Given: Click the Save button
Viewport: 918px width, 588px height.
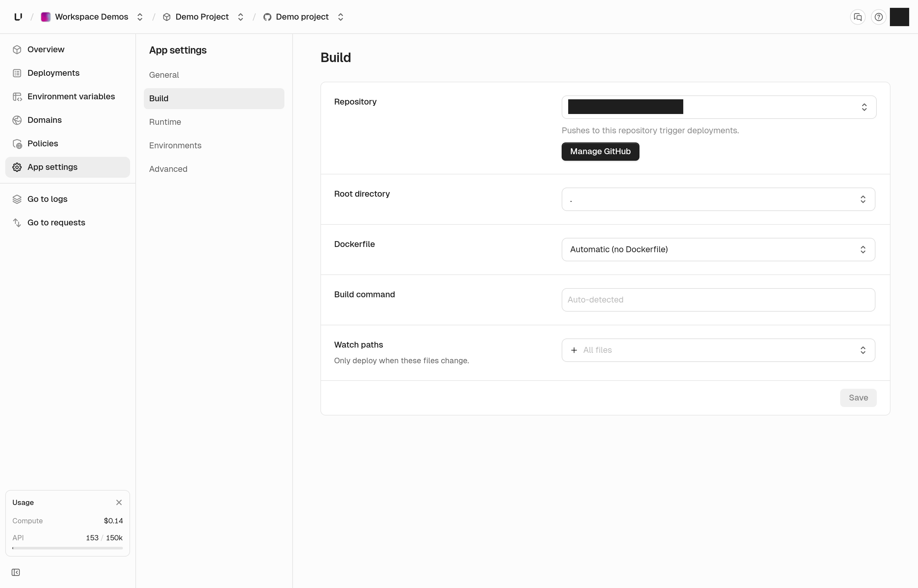Looking at the screenshot, I should click(x=858, y=398).
